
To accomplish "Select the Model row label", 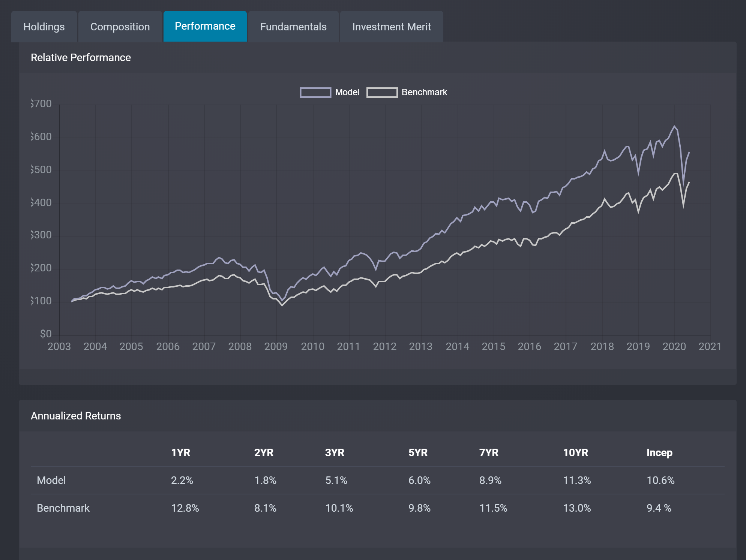I will click(x=51, y=480).
